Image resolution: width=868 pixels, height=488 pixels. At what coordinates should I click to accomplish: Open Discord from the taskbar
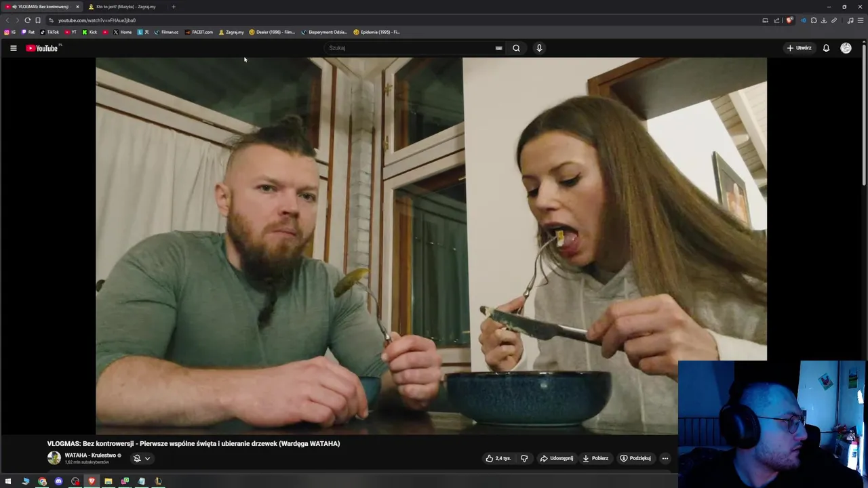point(58,481)
